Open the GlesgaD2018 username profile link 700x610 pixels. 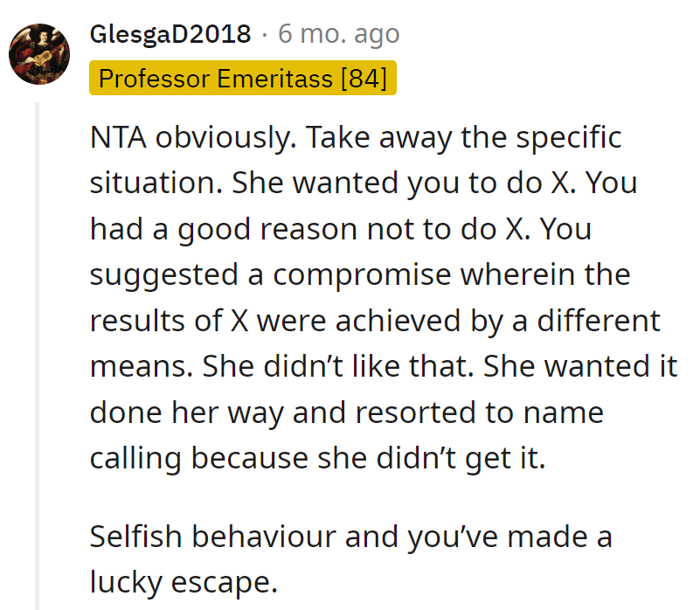170,35
